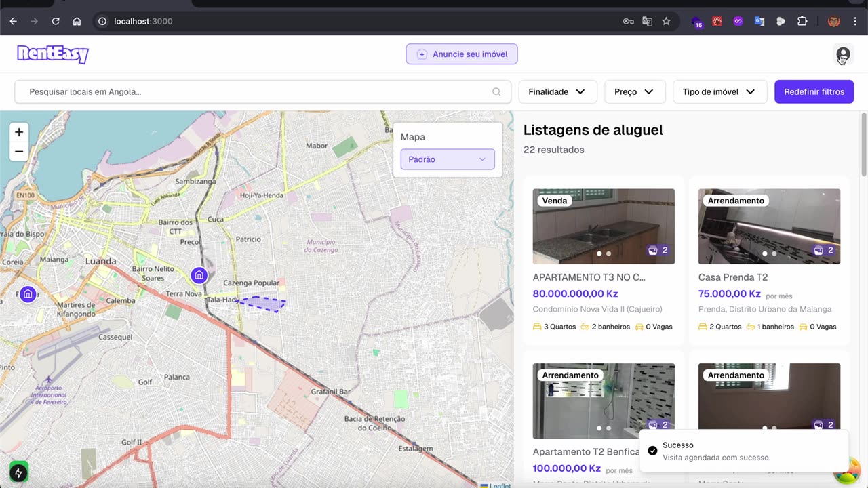
Task: Click the photo count icon on APARTAMENTO T3
Action: 653,250
